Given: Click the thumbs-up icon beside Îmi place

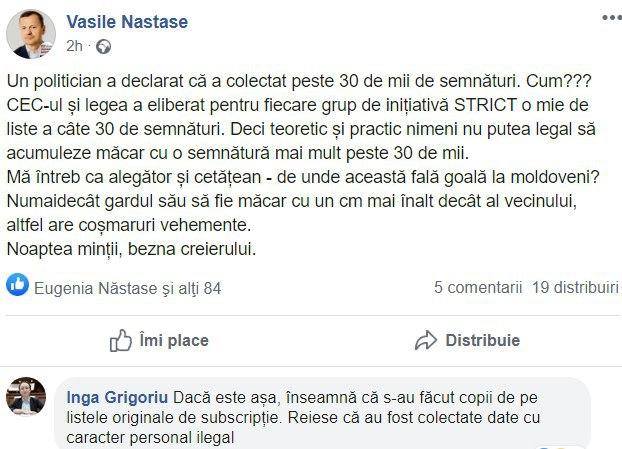Looking at the screenshot, I should point(120,340).
